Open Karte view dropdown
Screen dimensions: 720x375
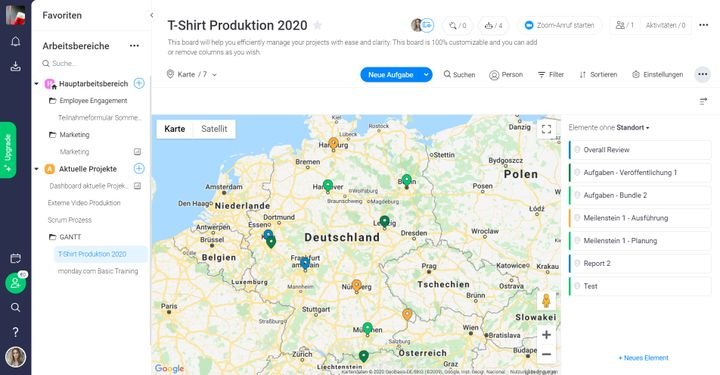[191, 74]
